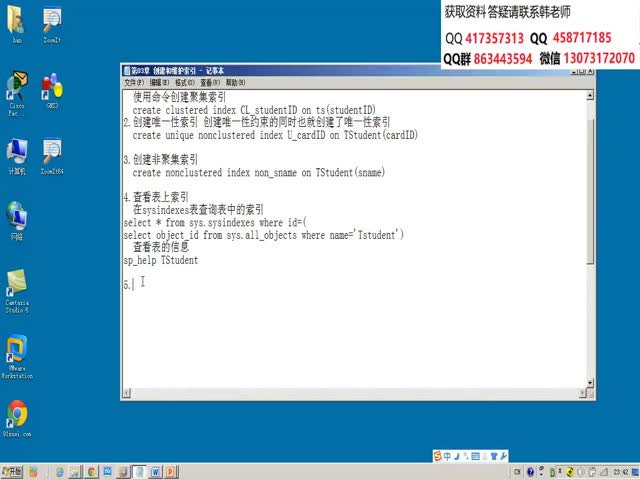Launch the Camtasia Studio 6 shortcut

pos(17,291)
